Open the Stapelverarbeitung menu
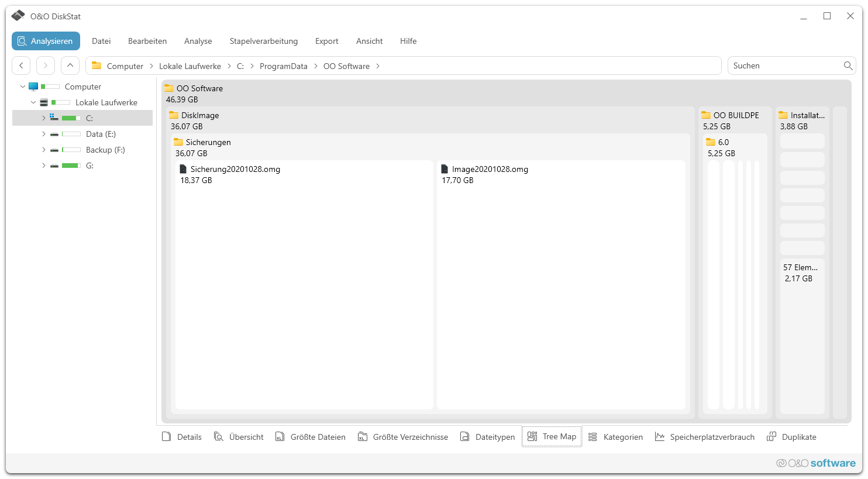Screen dimensions: 868x479 [264, 41]
